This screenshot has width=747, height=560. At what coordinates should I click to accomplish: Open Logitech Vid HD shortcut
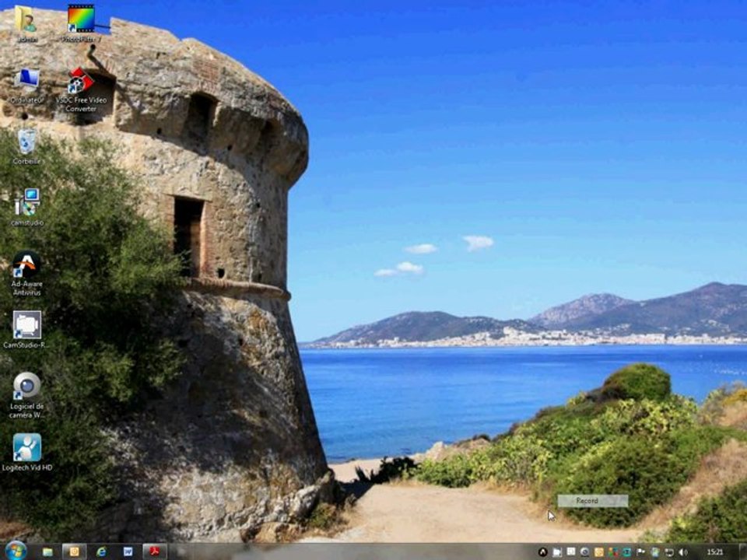pyautogui.click(x=26, y=453)
